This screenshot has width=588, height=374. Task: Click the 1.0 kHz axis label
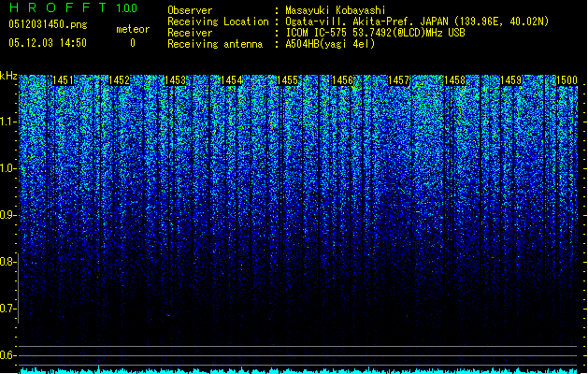pyautogui.click(x=8, y=168)
